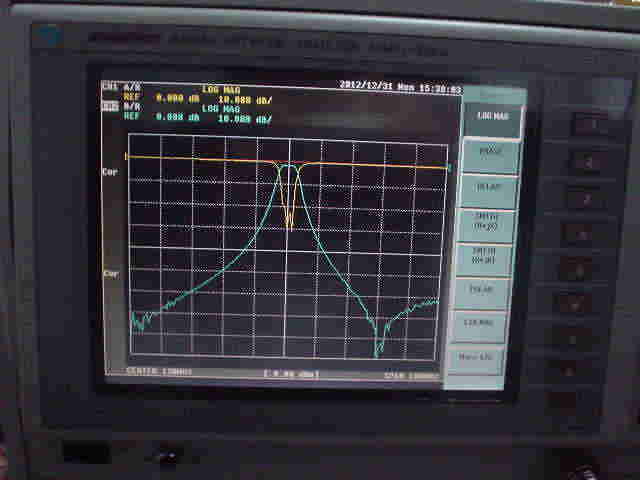The height and width of the screenshot is (480, 640).
Task: Switch display format to POLAR
Action: click(x=482, y=290)
